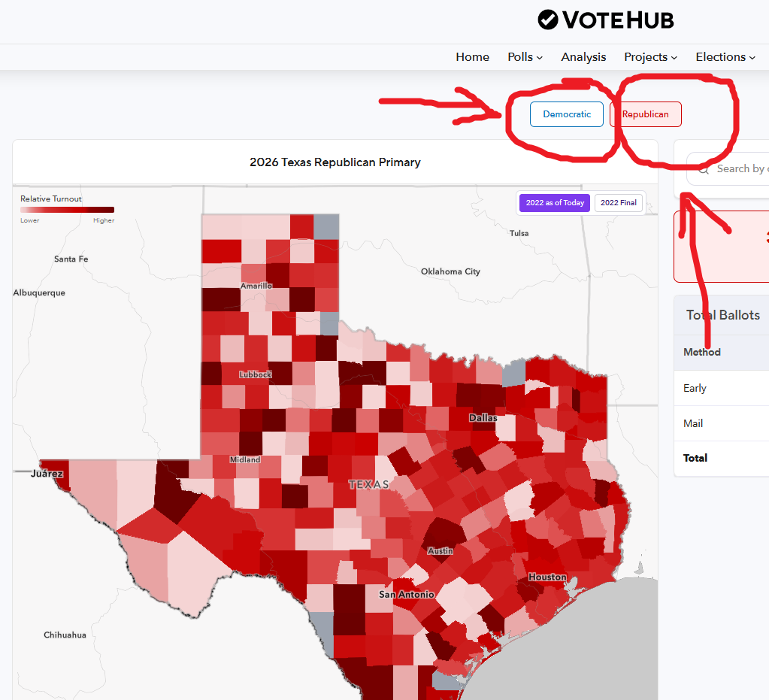Screen dimensions: 769x700
Task: Click the Austin label on the map
Action: [441, 551]
